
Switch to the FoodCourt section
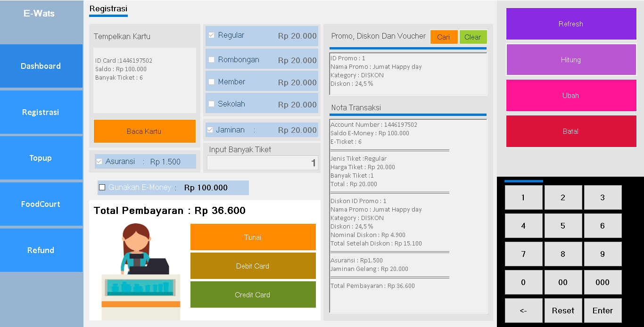click(x=41, y=204)
